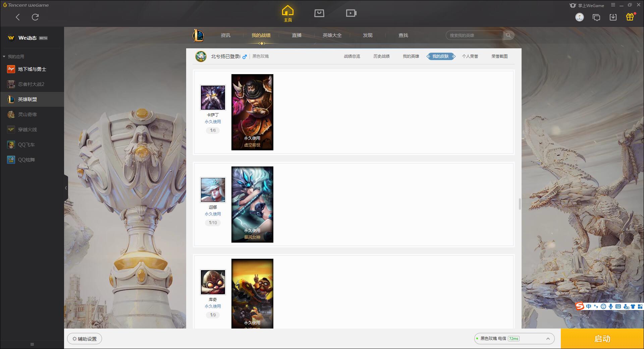This screenshot has width=644, height=349.
Task: Switch to 我的英雄 sub-tab
Action: coord(411,56)
